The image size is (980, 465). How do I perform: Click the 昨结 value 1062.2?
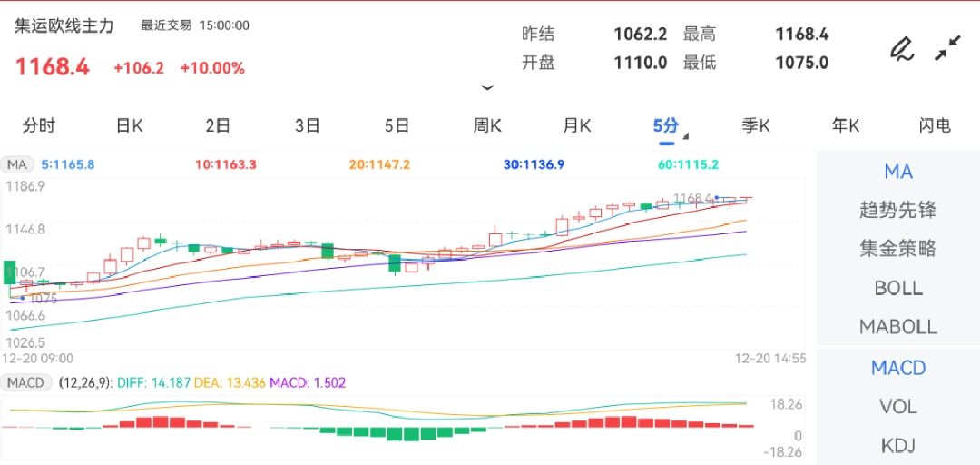click(641, 34)
